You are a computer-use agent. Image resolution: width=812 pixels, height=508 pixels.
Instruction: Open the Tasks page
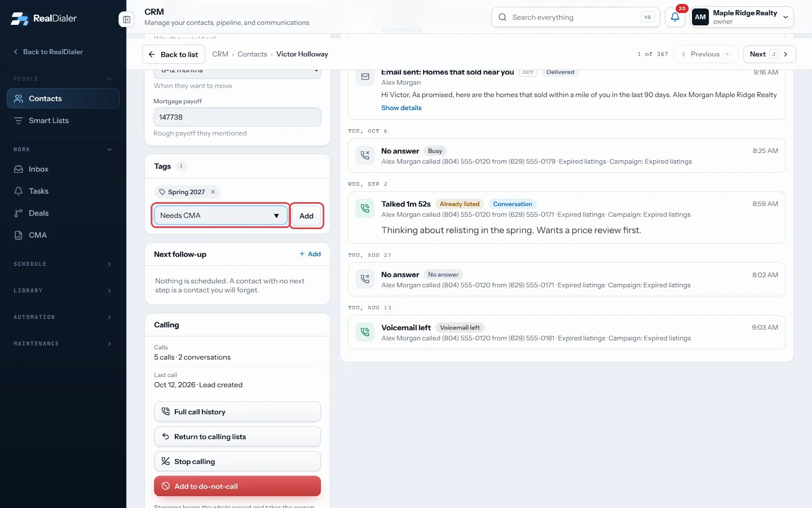63,191
